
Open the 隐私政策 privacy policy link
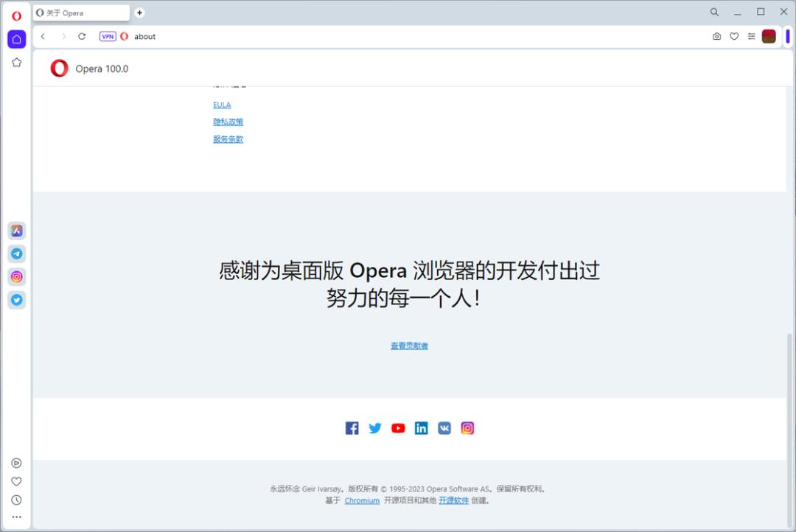click(228, 122)
